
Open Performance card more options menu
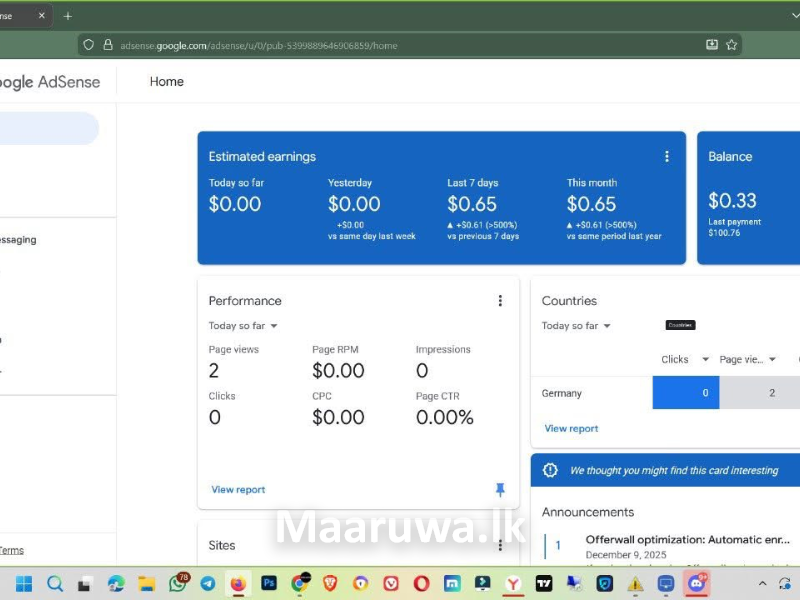(500, 301)
